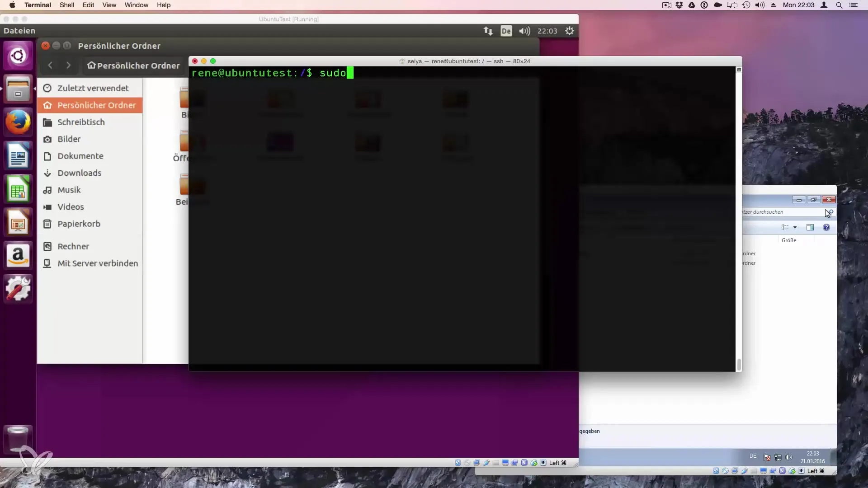The image size is (868, 488).
Task: Open the cloud sync menu bar icon
Action: coord(717,5)
